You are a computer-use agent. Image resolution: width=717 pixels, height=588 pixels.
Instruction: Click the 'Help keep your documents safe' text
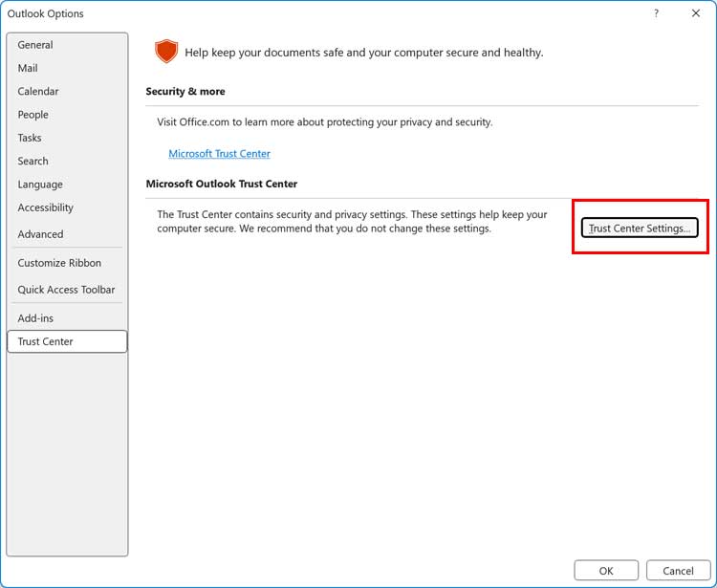tap(364, 53)
